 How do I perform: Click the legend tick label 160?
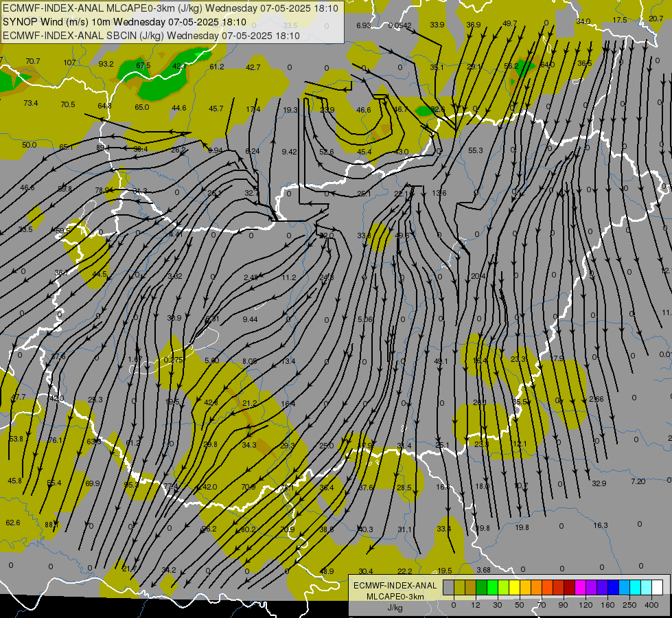click(607, 605)
